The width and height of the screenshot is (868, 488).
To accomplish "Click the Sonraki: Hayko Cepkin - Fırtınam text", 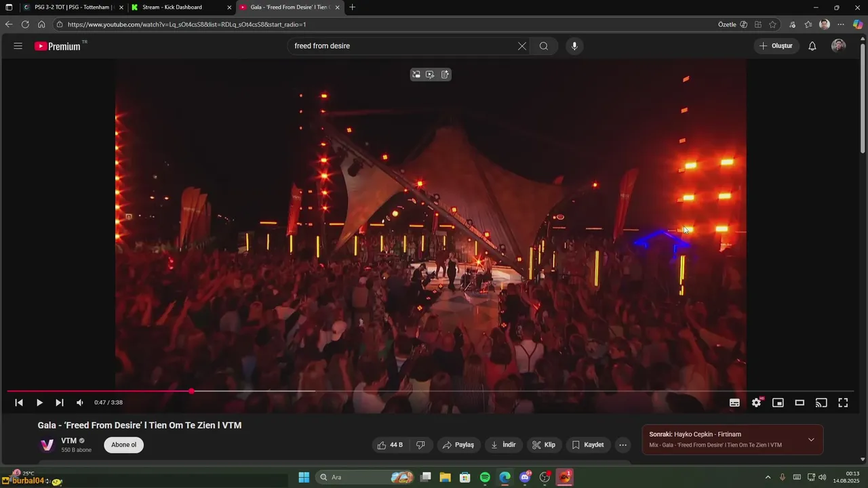I will tap(695, 434).
